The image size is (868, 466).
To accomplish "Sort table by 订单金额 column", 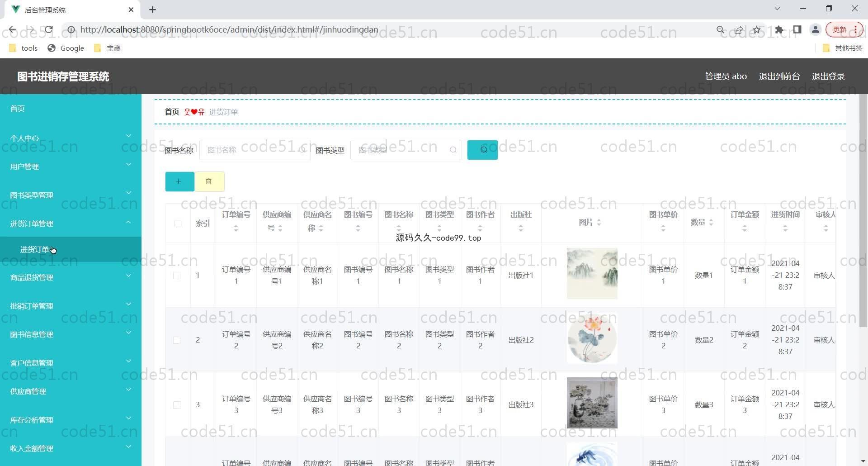I will point(745,228).
